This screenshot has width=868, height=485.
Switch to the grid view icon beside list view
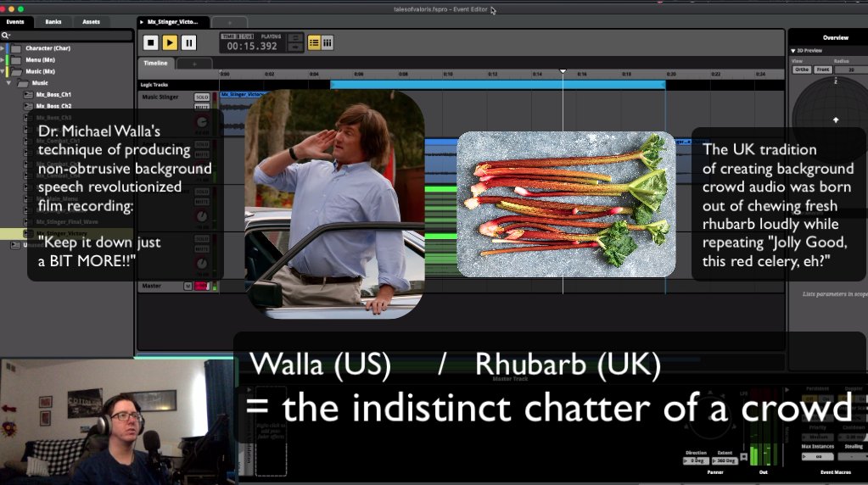pos(328,42)
